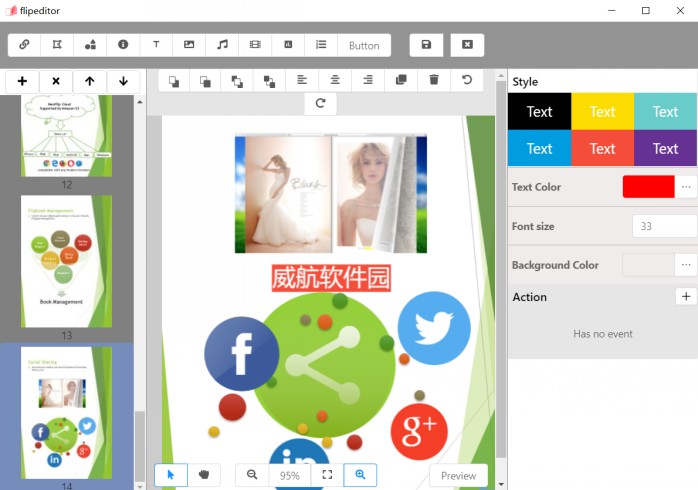Click the Facebook icon on the canvas
The height and width of the screenshot is (490, 698).
(x=242, y=354)
